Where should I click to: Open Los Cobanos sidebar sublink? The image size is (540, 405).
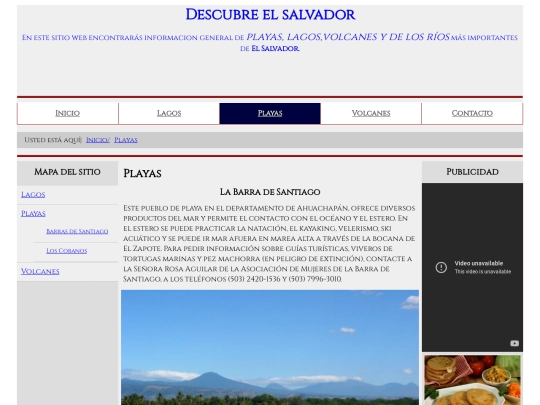click(66, 251)
